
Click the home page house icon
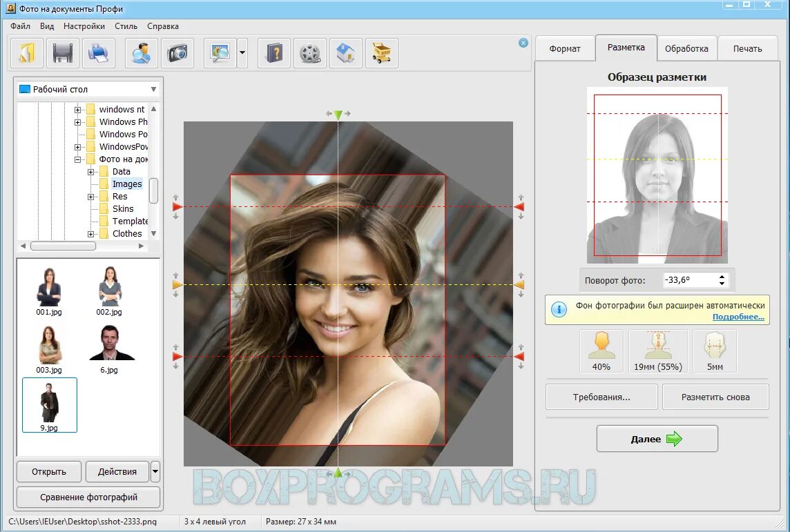click(345, 53)
